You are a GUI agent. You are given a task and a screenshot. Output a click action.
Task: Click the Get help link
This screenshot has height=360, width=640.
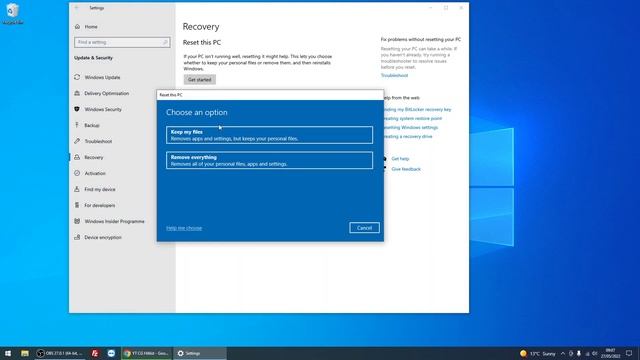[400, 159]
